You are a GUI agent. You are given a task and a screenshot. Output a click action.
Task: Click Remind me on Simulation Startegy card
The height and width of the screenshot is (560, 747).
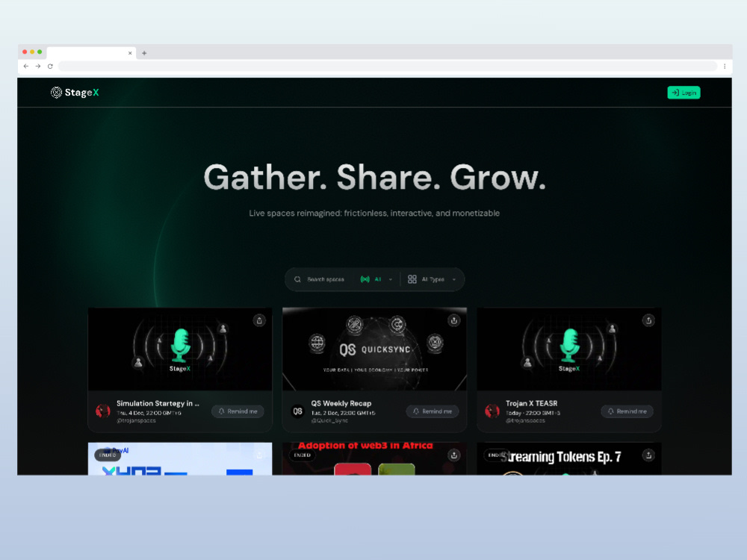point(238,411)
